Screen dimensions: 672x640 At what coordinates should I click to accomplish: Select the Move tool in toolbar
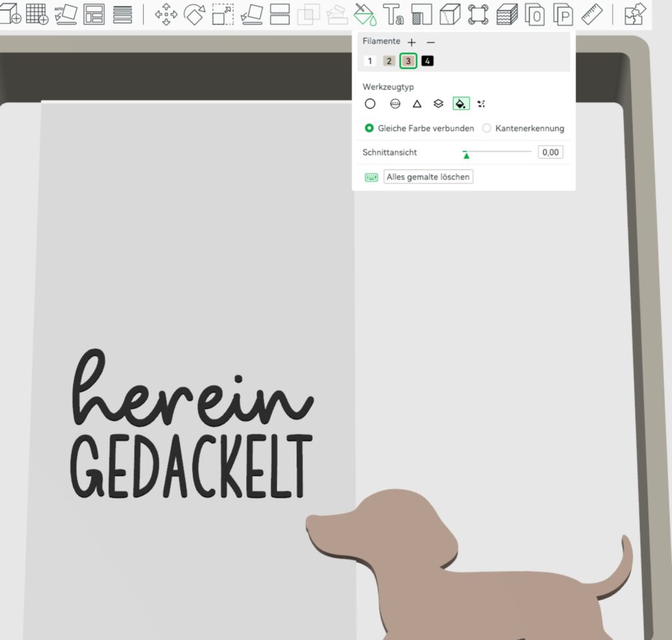[165, 14]
